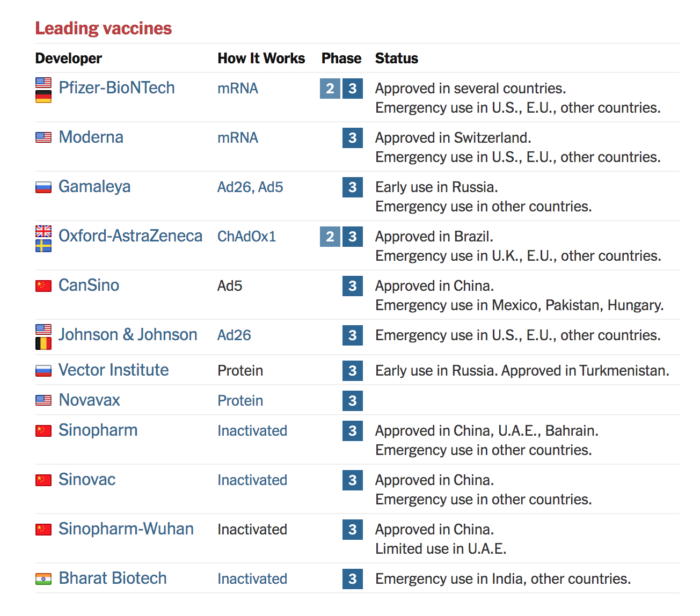700x616 pixels.
Task: Click the US flag beside Moderna
Action: (x=43, y=137)
